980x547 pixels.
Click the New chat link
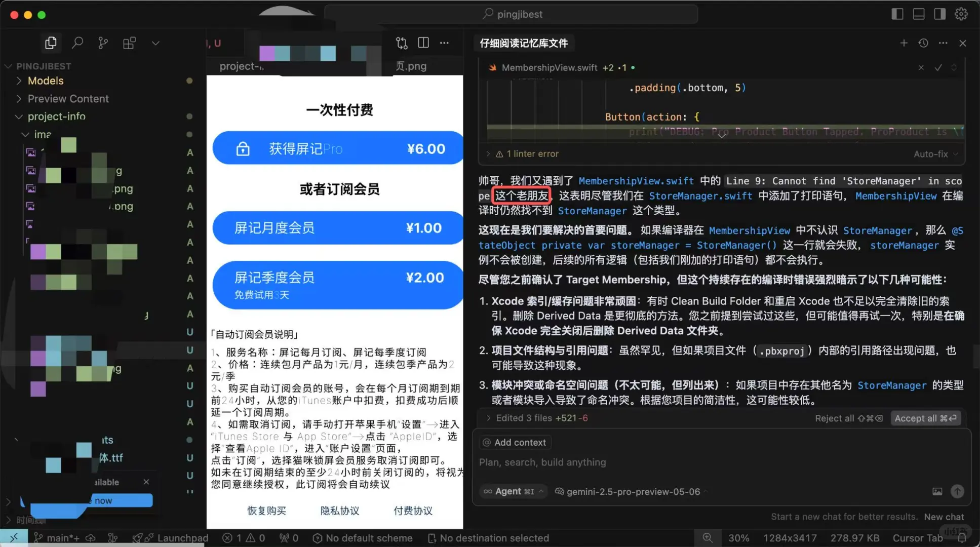[x=944, y=517]
